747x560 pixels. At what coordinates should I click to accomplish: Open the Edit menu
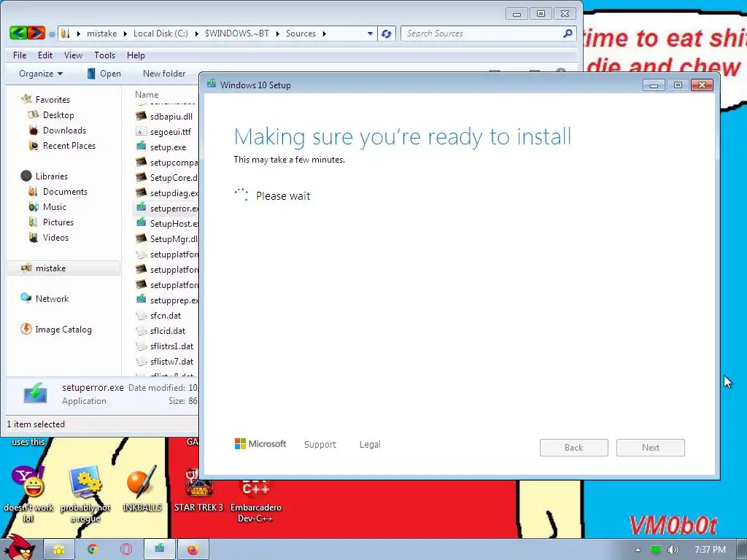(x=45, y=55)
